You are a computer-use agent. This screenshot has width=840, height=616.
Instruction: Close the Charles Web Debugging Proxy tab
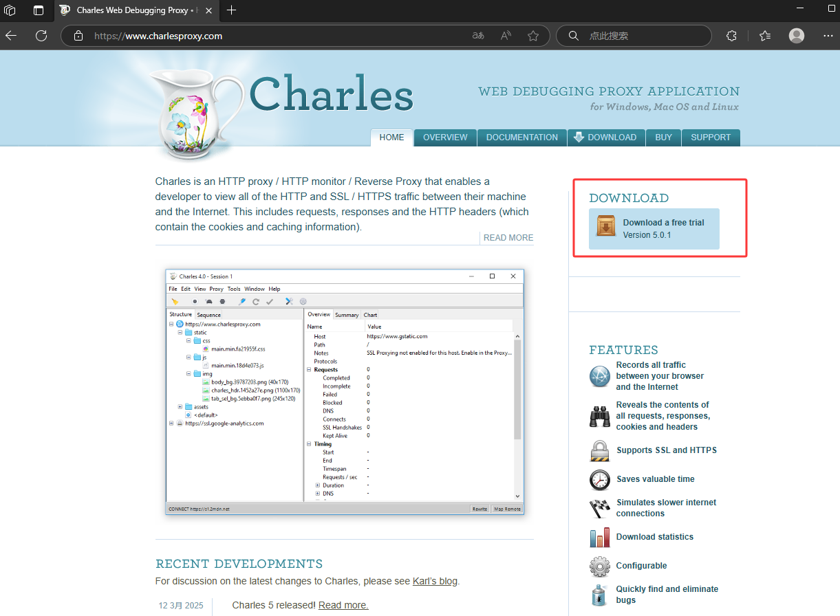208,10
